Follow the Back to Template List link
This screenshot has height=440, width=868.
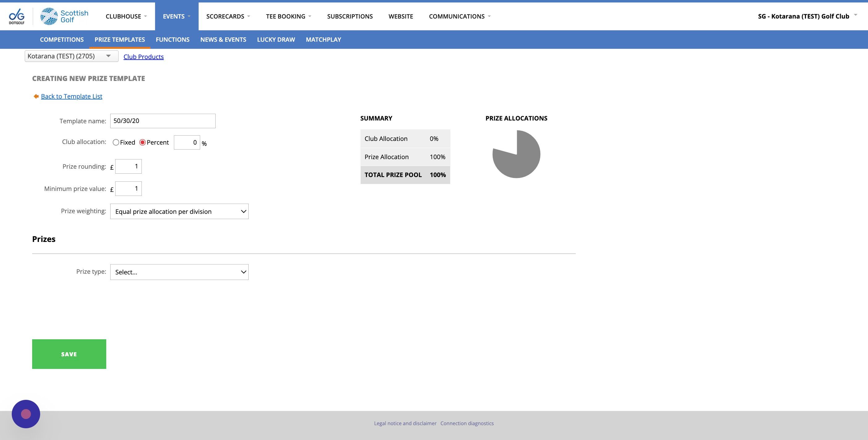(x=71, y=96)
